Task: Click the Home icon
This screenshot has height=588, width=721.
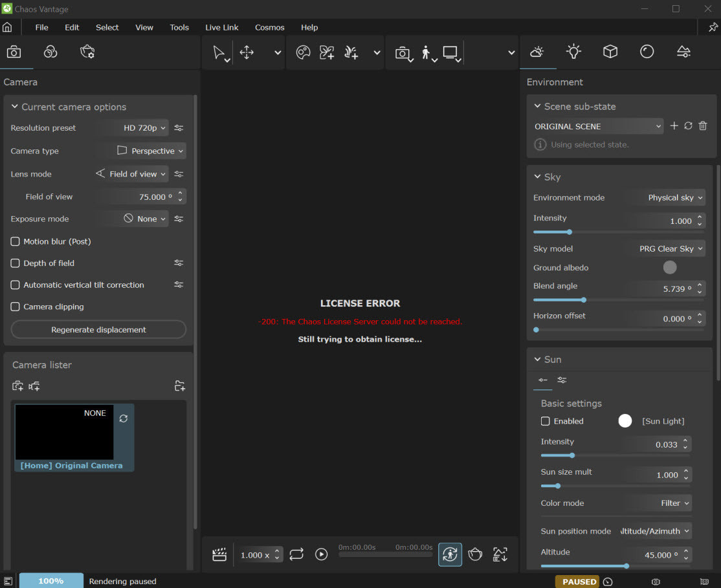Action: 7,27
